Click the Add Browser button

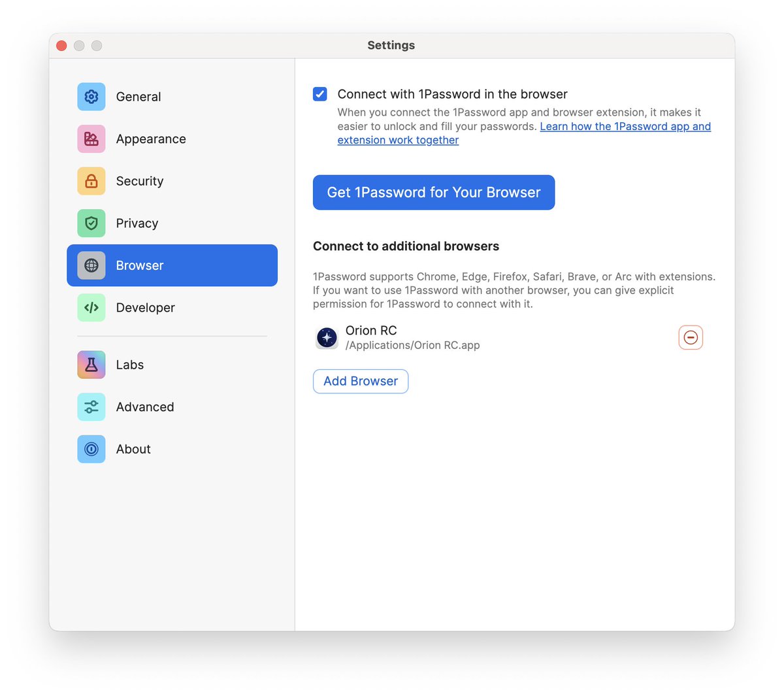tap(361, 381)
